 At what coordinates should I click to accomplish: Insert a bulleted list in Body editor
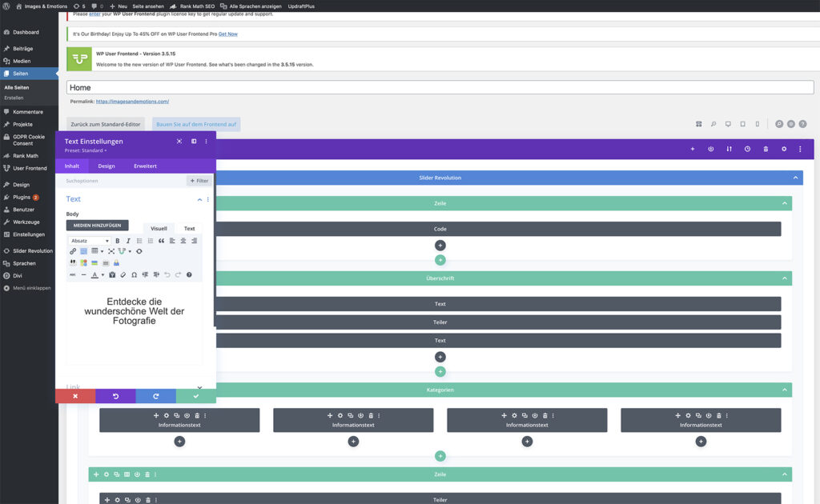click(139, 241)
